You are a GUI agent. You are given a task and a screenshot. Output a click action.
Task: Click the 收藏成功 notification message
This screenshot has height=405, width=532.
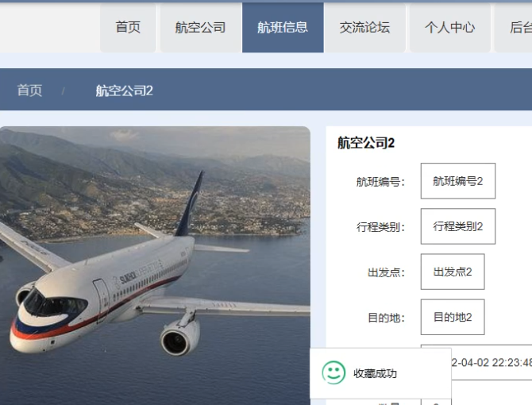coord(375,373)
